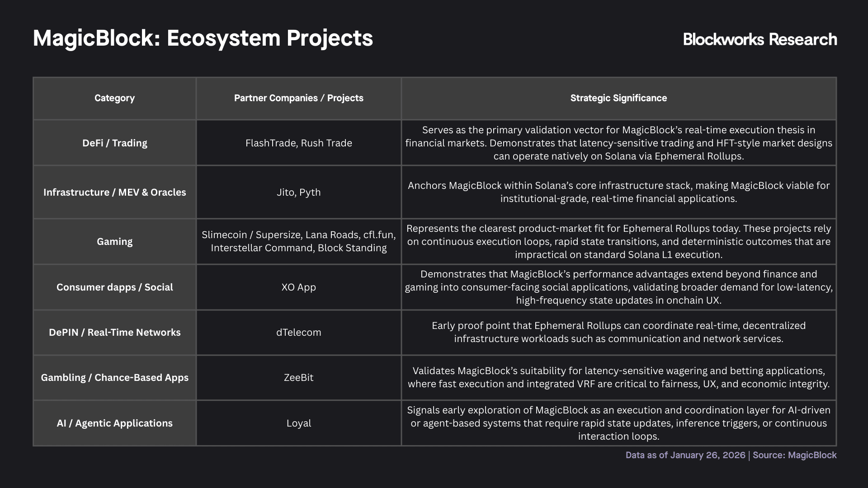This screenshot has width=868, height=488.
Task: Select the Gaming category cell
Action: pyautogui.click(x=115, y=241)
